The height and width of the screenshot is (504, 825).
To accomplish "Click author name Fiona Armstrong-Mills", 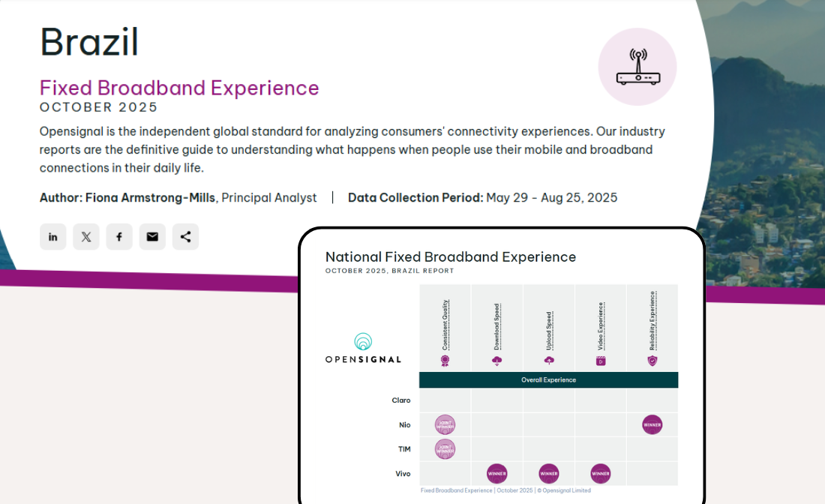I will point(151,198).
